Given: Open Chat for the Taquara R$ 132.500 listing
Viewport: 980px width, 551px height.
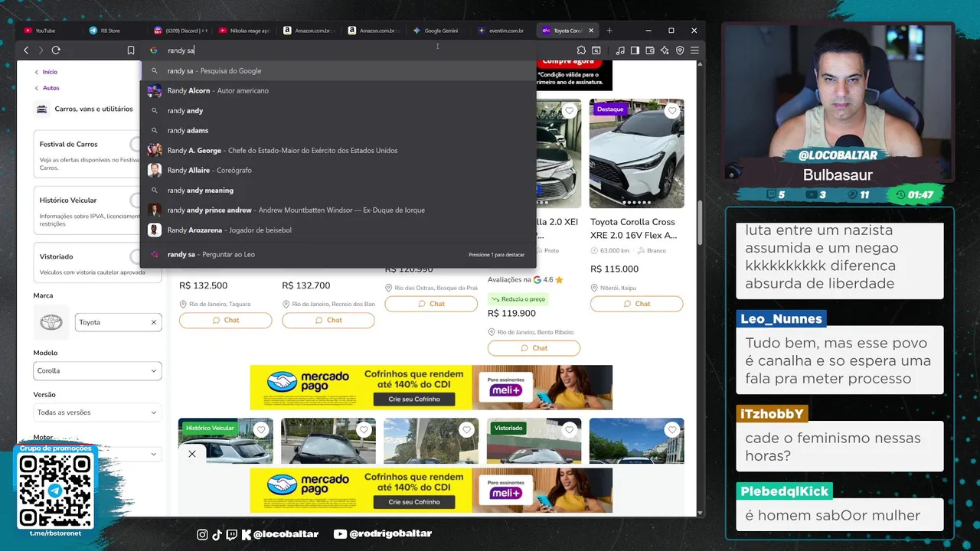Looking at the screenshot, I should (225, 320).
